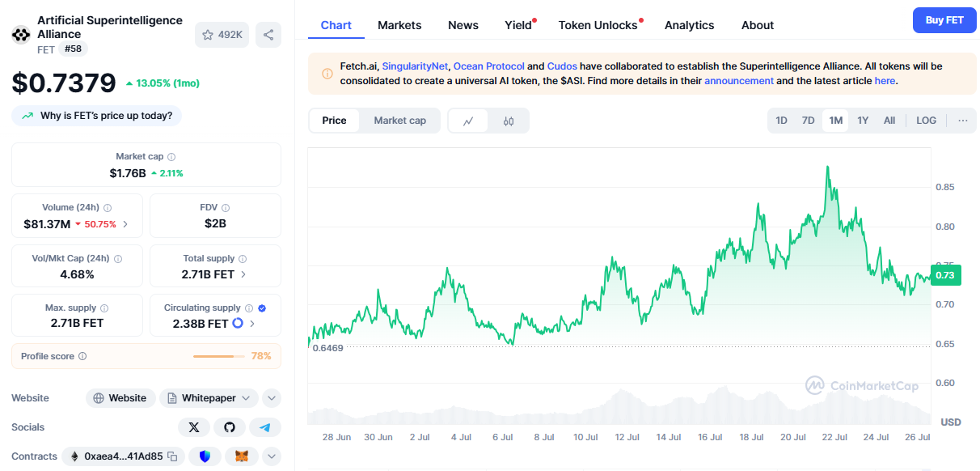Click Why is FET's price up today

tap(97, 116)
